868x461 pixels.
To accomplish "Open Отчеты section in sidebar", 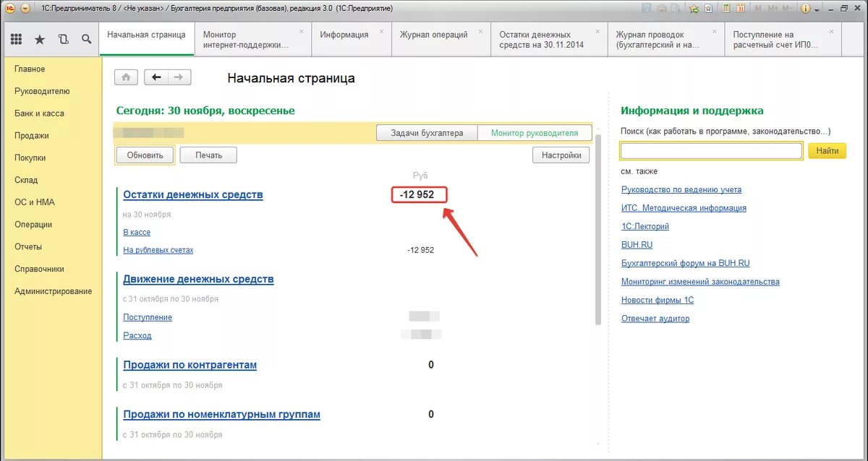I will tap(28, 246).
